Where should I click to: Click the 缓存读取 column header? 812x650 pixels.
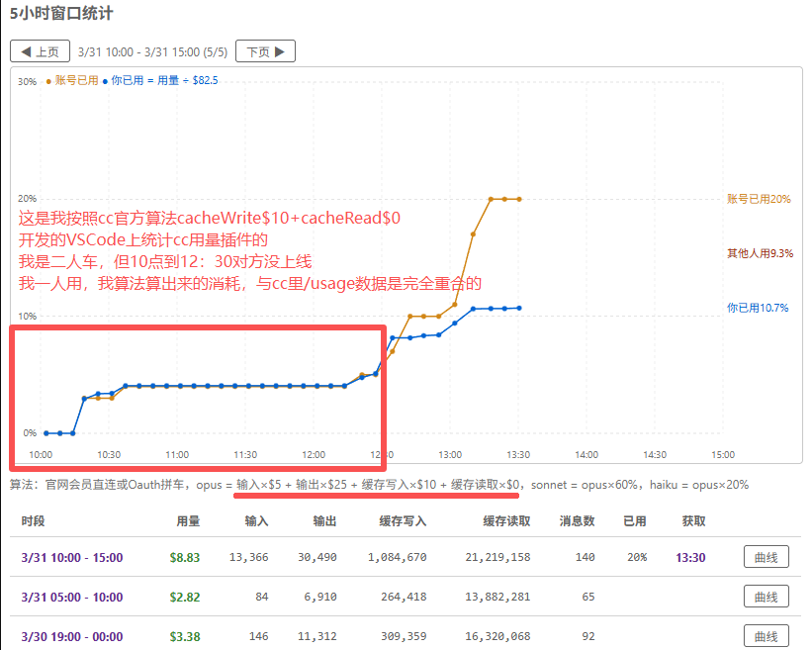click(x=506, y=521)
